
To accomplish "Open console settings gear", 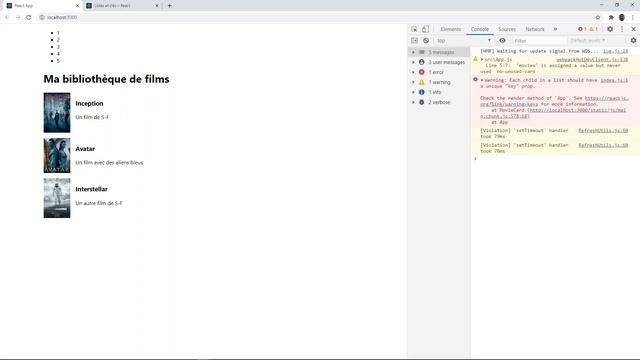I will point(633,41).
